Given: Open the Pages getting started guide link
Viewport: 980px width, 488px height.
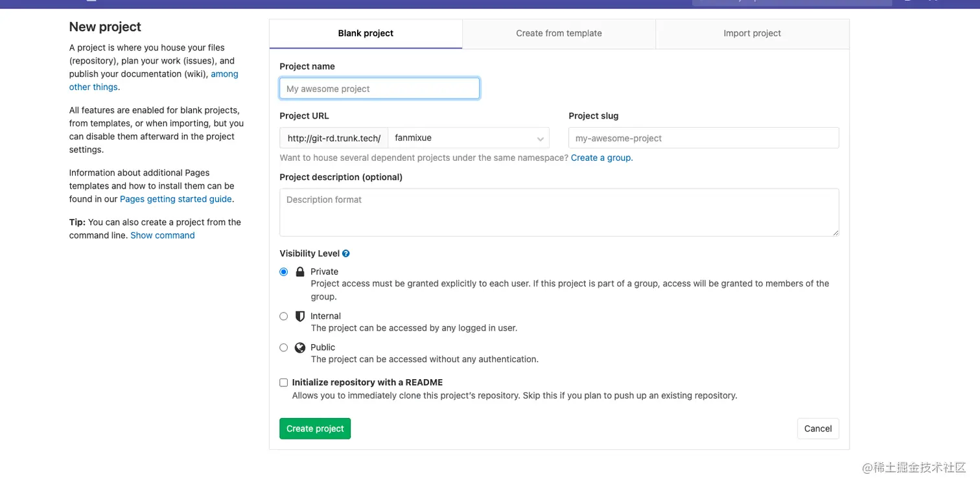Looking at the screenshot, I should point(176,199).
